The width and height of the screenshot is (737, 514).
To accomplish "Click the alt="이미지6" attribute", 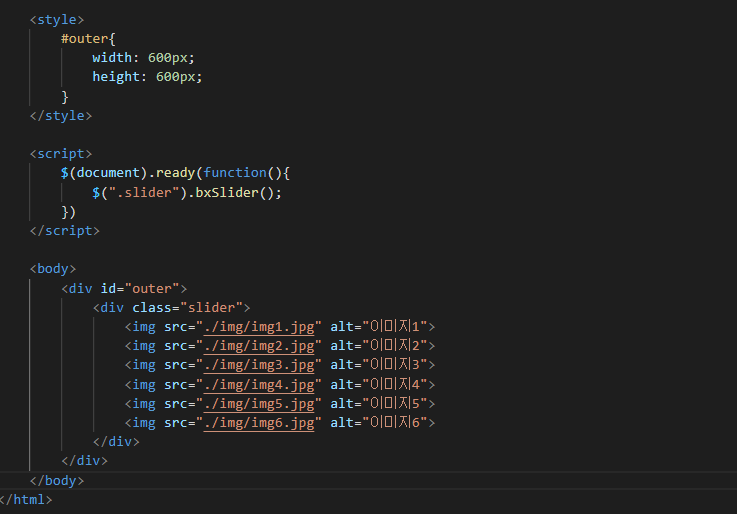I will [x=379, y=422].
